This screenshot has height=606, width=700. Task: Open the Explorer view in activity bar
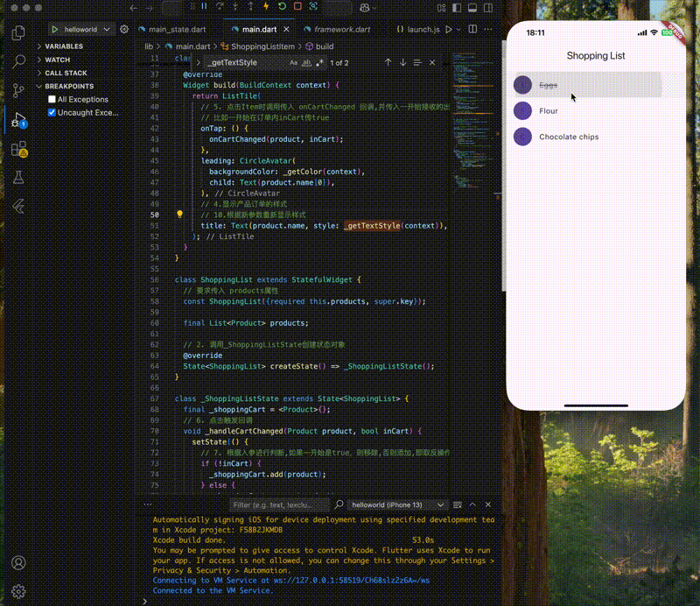coord(18,33)
